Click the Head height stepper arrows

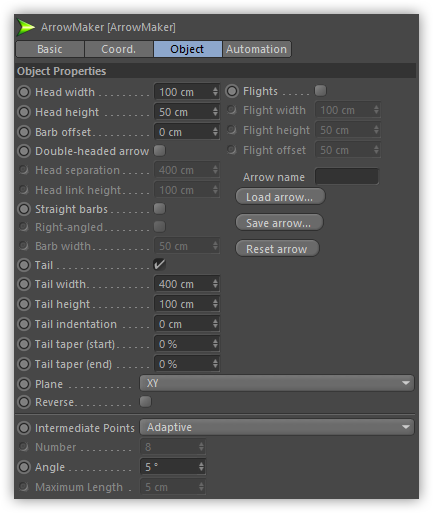click(215, 112)
